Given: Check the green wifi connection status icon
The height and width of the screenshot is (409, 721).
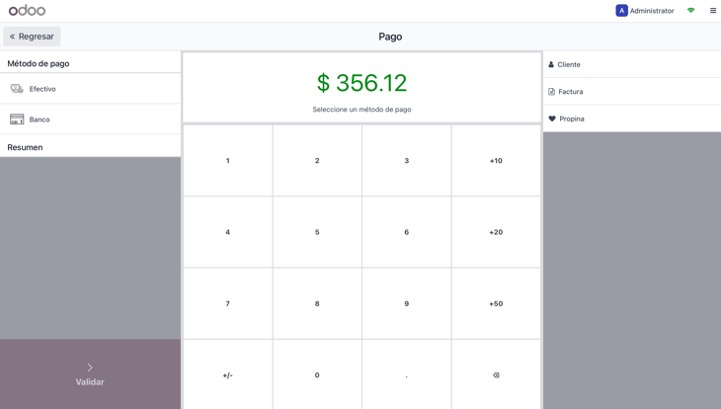Looking at the screenshot, I should point(691,10).
